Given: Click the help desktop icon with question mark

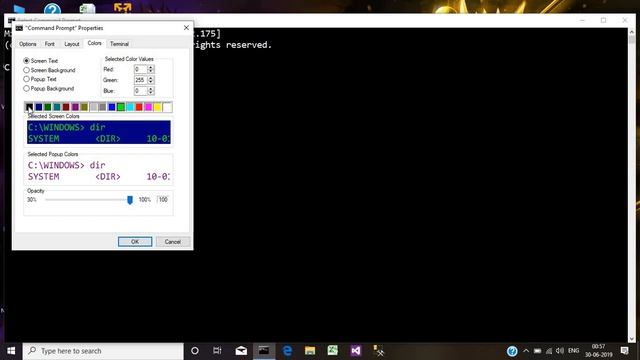Looking at the screenshot, I should tap(52, 8).
